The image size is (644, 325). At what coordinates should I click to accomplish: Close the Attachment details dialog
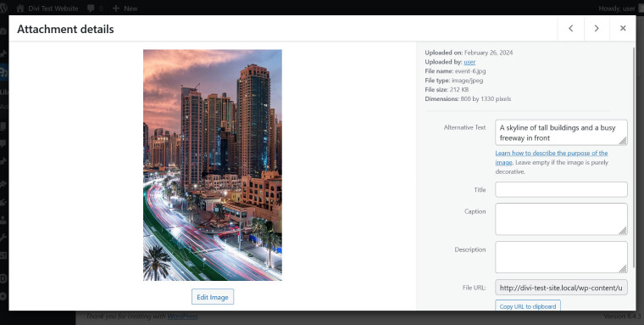point(623,28)
